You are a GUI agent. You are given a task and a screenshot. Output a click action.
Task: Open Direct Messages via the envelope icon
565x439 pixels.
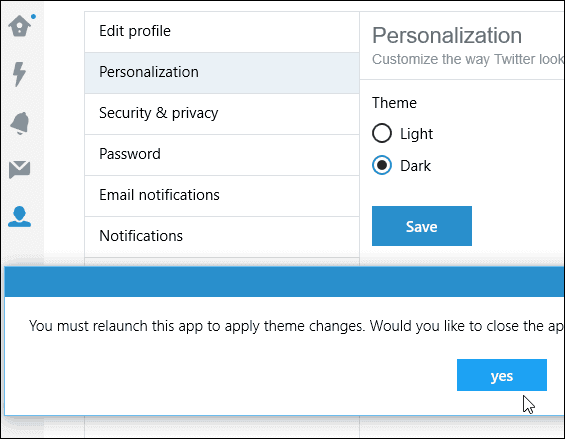tap(19, 170)
